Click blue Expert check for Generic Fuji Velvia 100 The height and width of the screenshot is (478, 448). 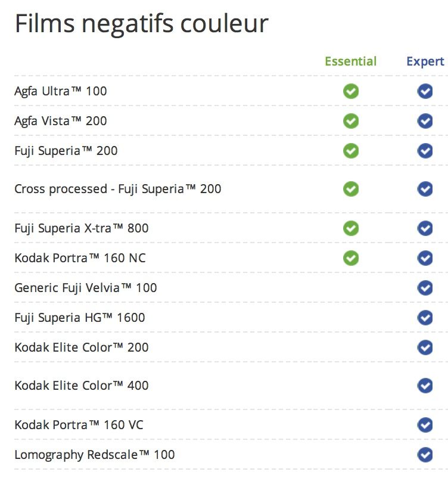(425, 288)
